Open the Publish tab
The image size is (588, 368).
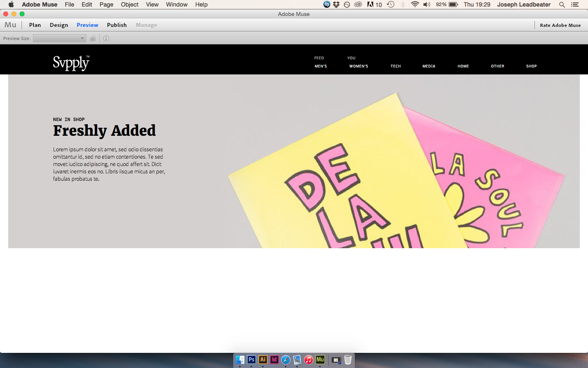[117, 25]
